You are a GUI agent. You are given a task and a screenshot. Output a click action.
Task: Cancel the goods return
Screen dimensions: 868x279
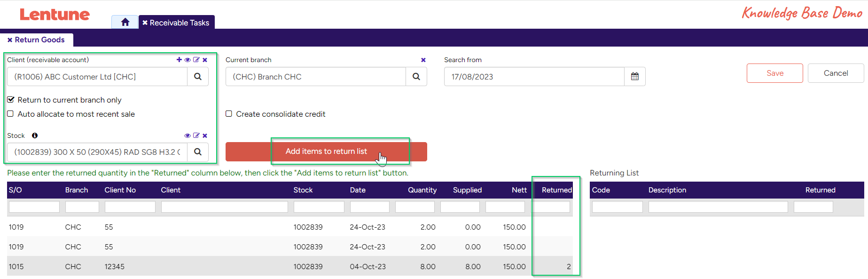point(836,73)
